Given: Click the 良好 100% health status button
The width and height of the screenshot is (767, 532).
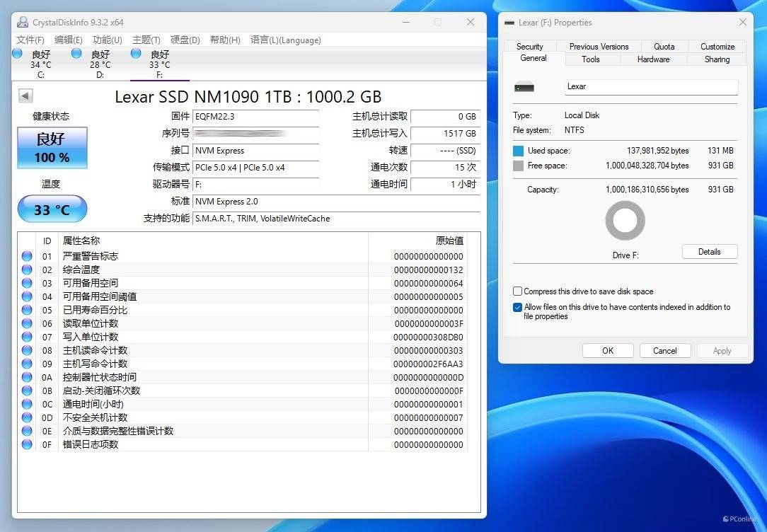Looking at the screenshot, I should point(52,148).
